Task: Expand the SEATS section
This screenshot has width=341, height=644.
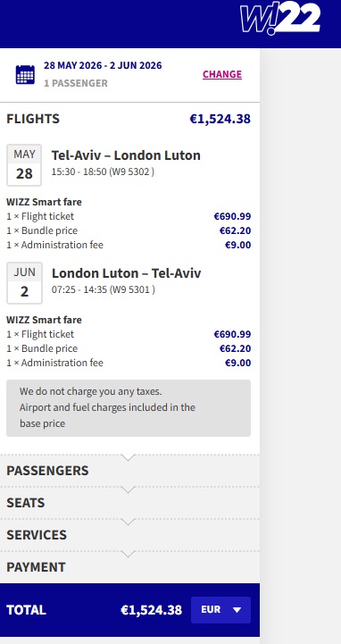Action: click(x=129, y=503)
